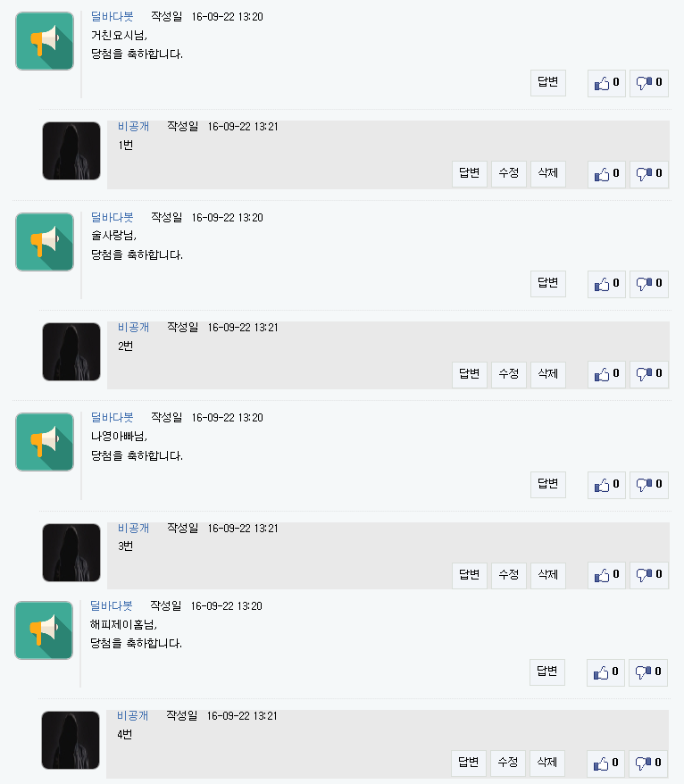684x784 pixels.
Task: Dislike the 해피제이홈님 congratulation comment
Action: (647, 672)
